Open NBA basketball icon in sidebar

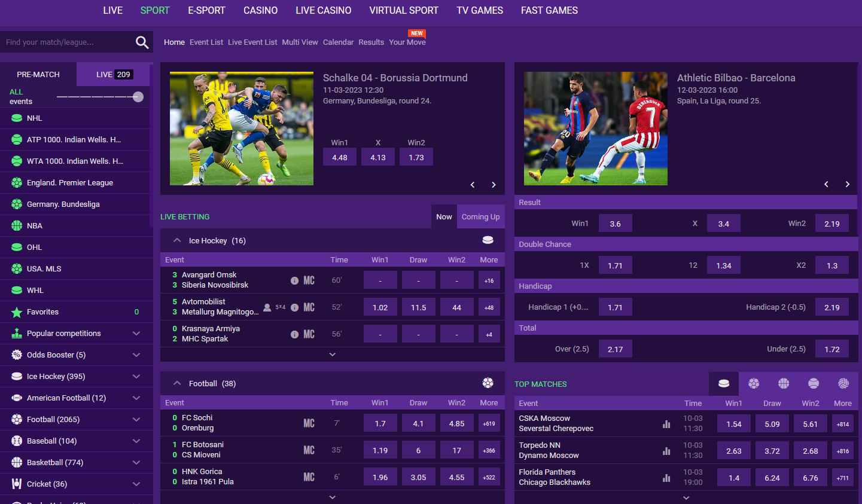(x=17, y=226)
